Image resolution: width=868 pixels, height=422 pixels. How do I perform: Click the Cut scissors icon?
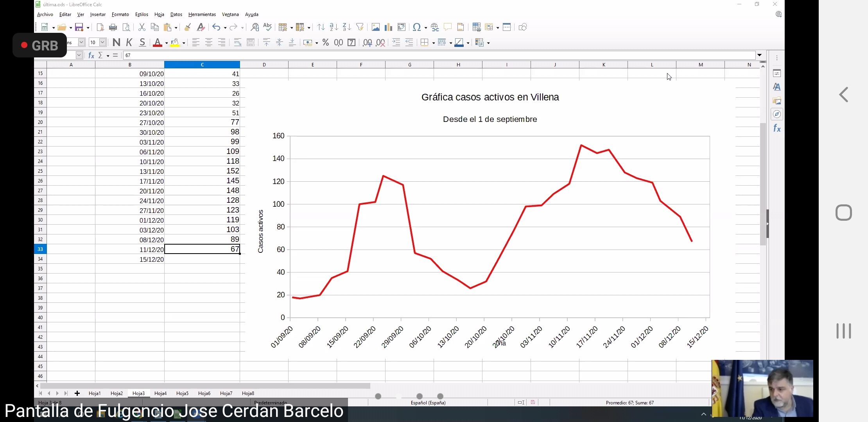142,27
